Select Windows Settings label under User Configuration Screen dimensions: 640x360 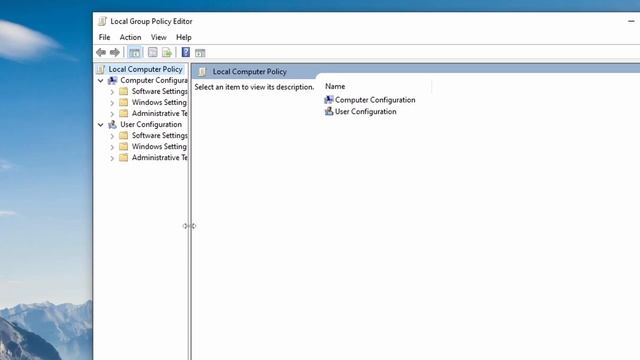(x=159, y=147)
